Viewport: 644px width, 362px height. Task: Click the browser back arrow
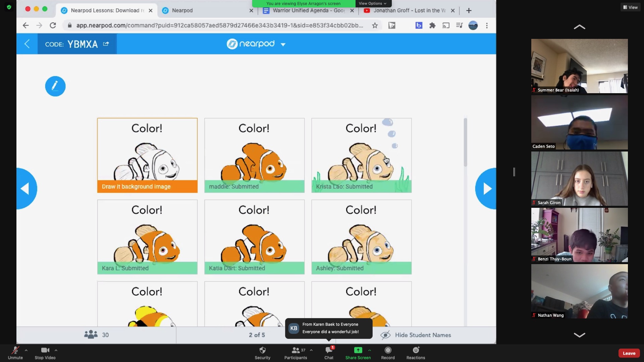[x=25, y=25]
